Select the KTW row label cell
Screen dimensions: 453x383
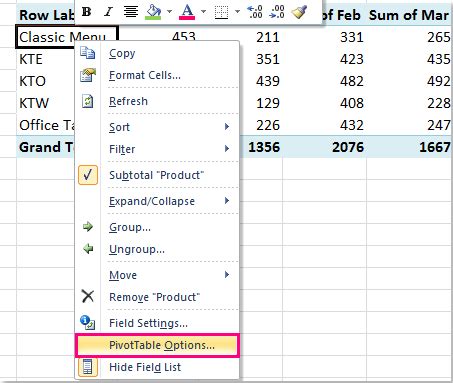pos(45,103)
